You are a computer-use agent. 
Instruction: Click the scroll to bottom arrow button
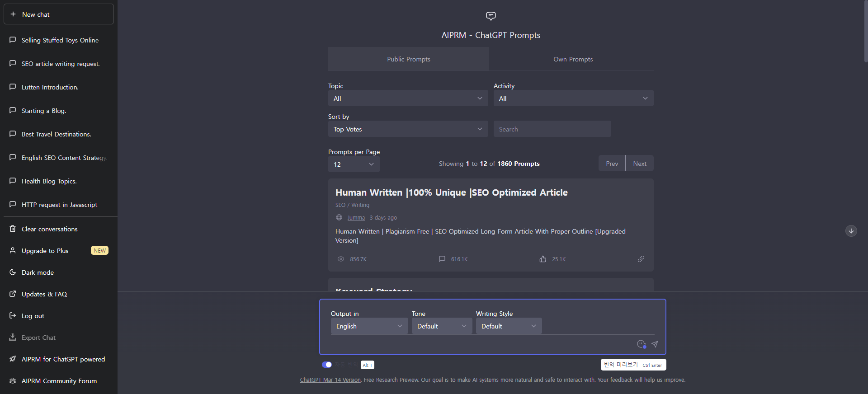click(x=851, y=231)
